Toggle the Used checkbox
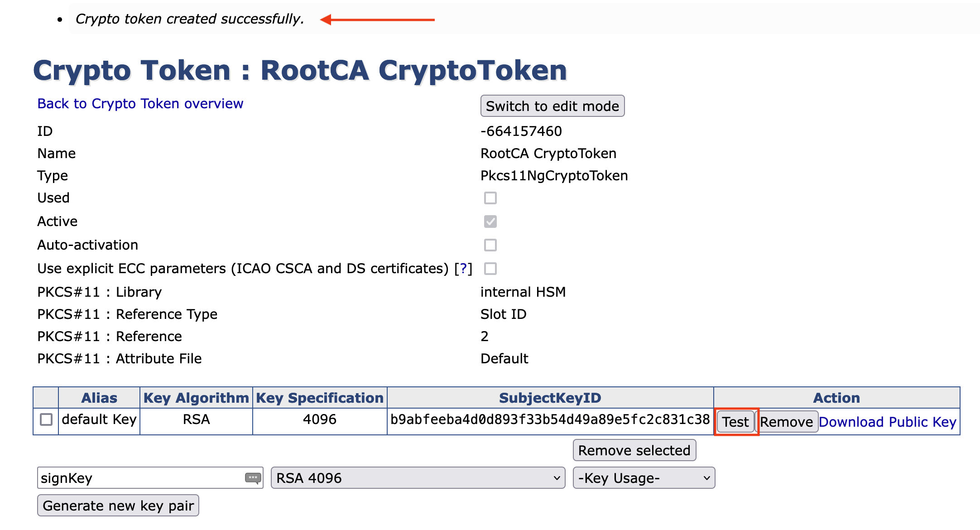This screenshot has height=530, width=980. point(490,198)
